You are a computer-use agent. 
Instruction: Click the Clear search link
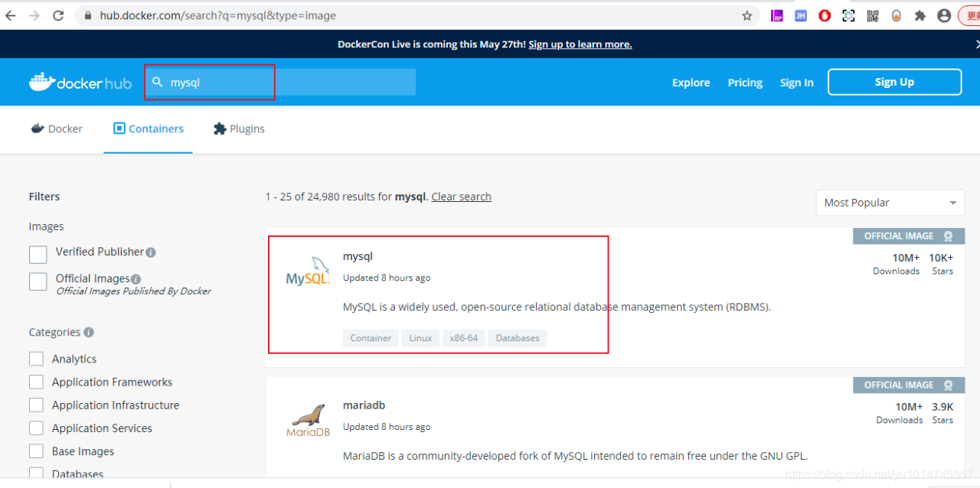click(x=462, y=197)
